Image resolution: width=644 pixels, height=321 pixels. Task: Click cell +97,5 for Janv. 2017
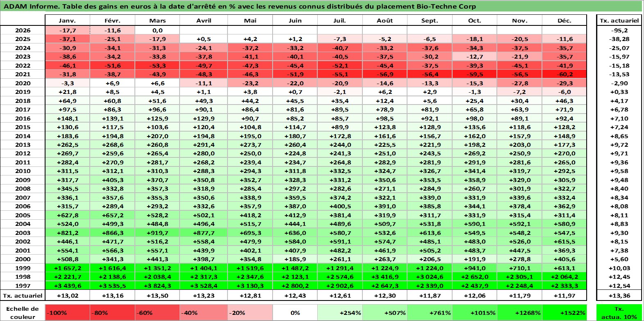tap(67, 109)
